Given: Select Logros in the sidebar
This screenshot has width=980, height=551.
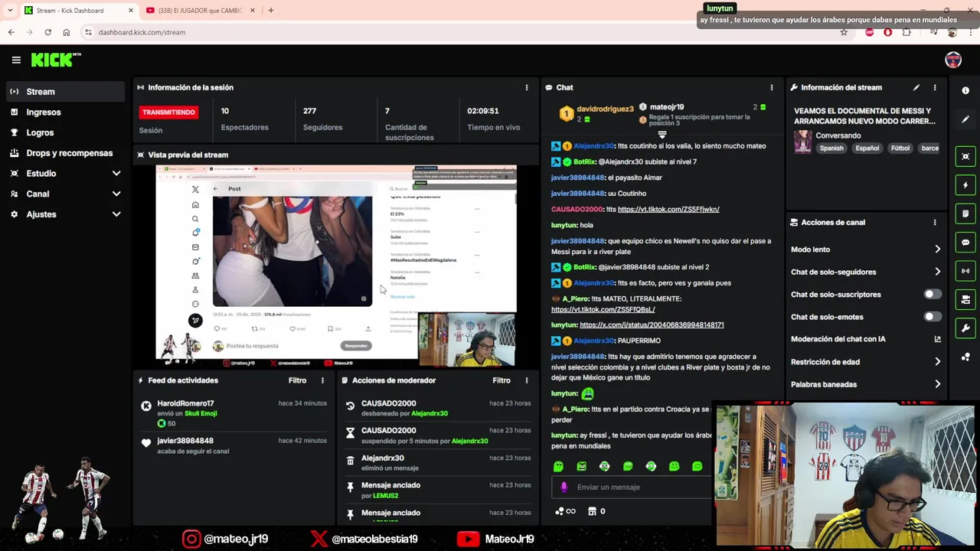Looking at the screenshot, I should point(65,132).
